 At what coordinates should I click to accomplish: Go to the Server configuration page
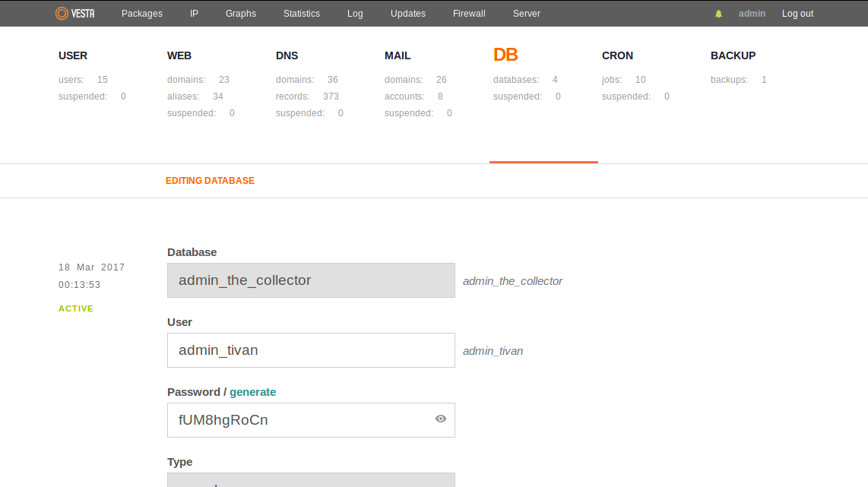pos(527,14)
